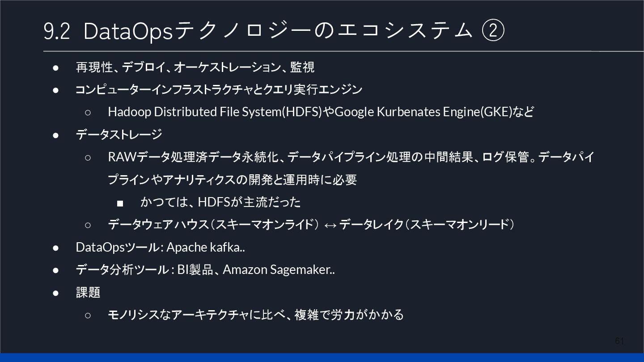Click the text Google Kurbenates Engine(GKE)
Screen dimensions: 644x362
423,112
